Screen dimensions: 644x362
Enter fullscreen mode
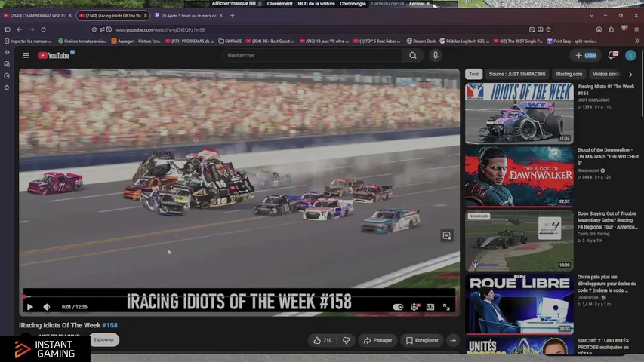(x=446, y=307)
